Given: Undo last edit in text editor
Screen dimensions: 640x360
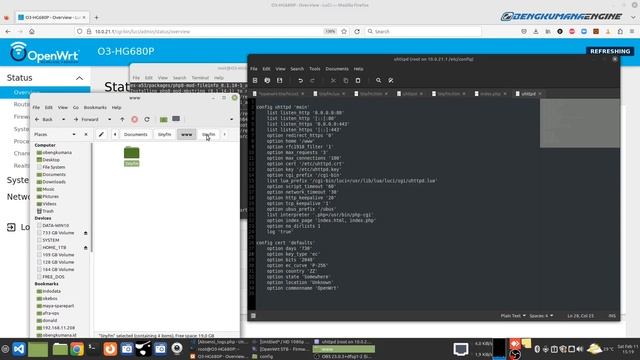Looking at the screenshot, I should tap(300, 80).
